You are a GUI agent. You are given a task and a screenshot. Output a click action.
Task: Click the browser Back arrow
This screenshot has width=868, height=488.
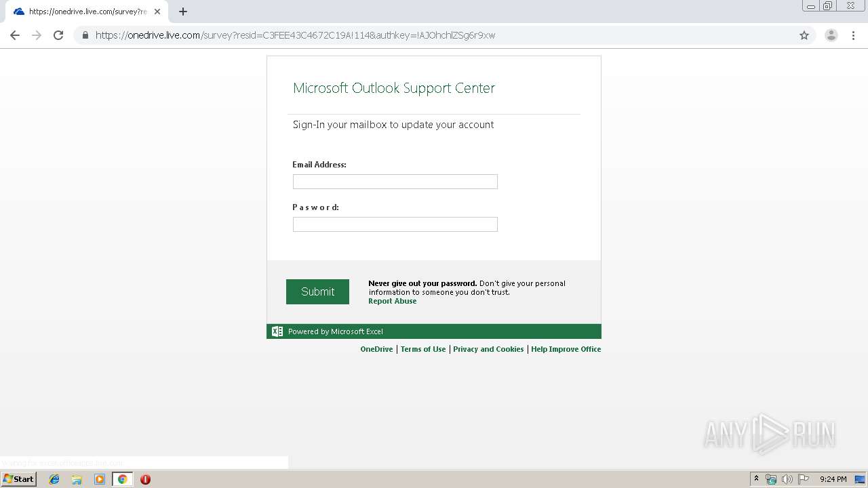[15, 35]
